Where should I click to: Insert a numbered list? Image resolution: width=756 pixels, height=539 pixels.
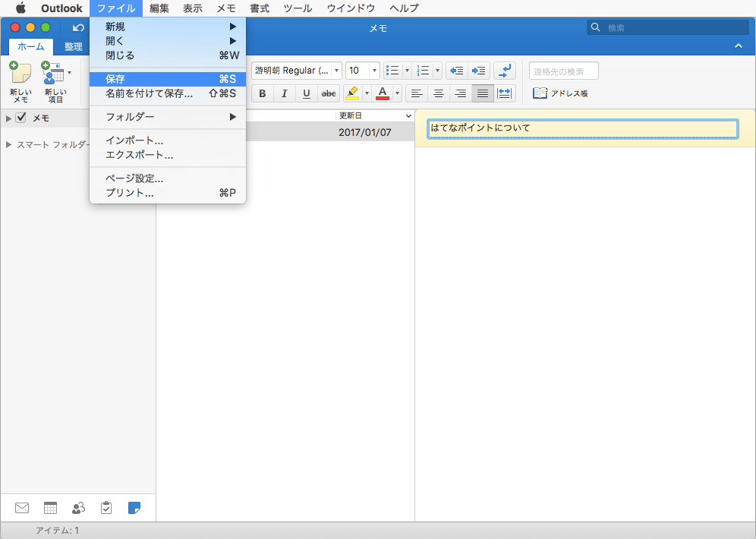(x=424, y=71)
